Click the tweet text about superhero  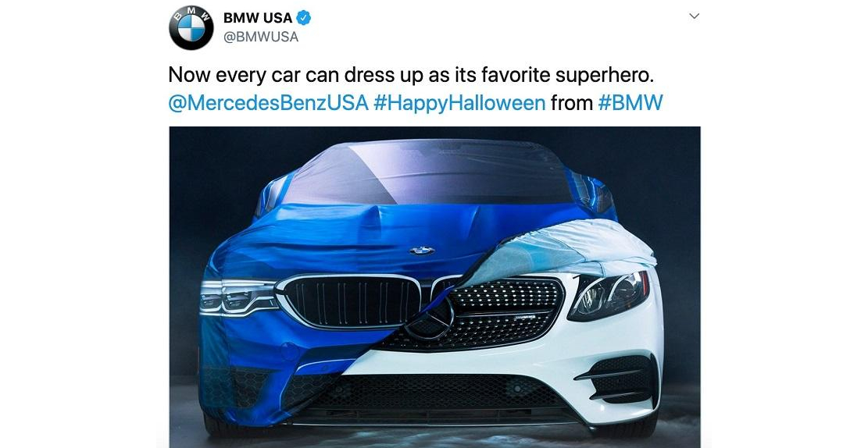point(411,75)
